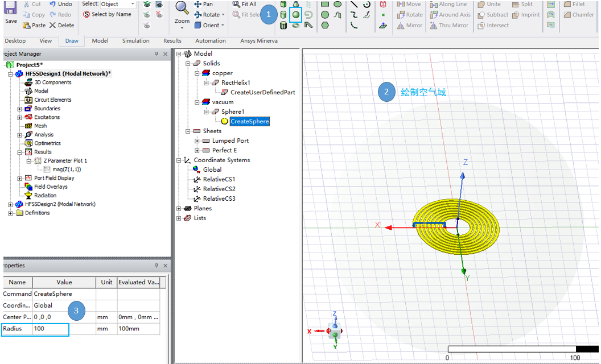Viewport: 601px width, 364px height.
Task: Open the Rotate dropdown arrow
Action: pos(223,15)
